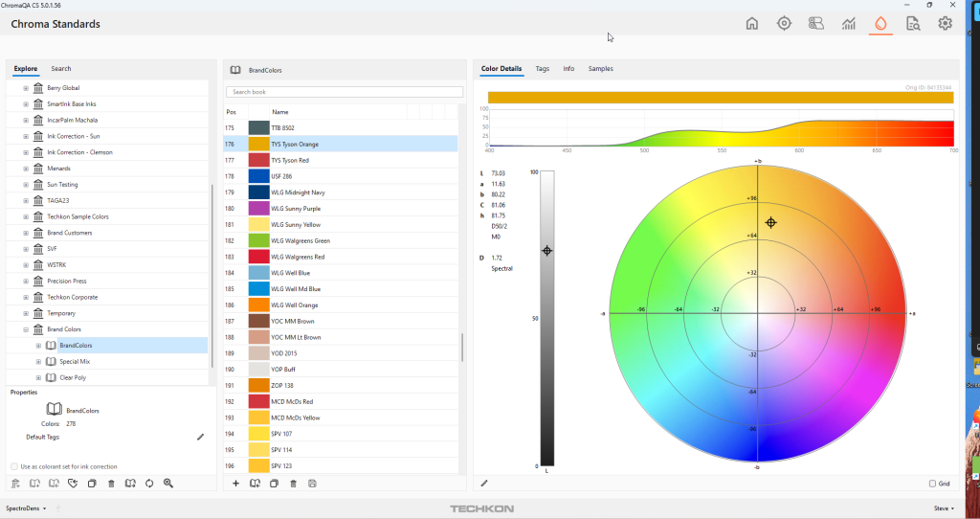Screen dimensions: 980x519
Task: Click the pencil icon beside Default Tags
Action: (201, 437)
